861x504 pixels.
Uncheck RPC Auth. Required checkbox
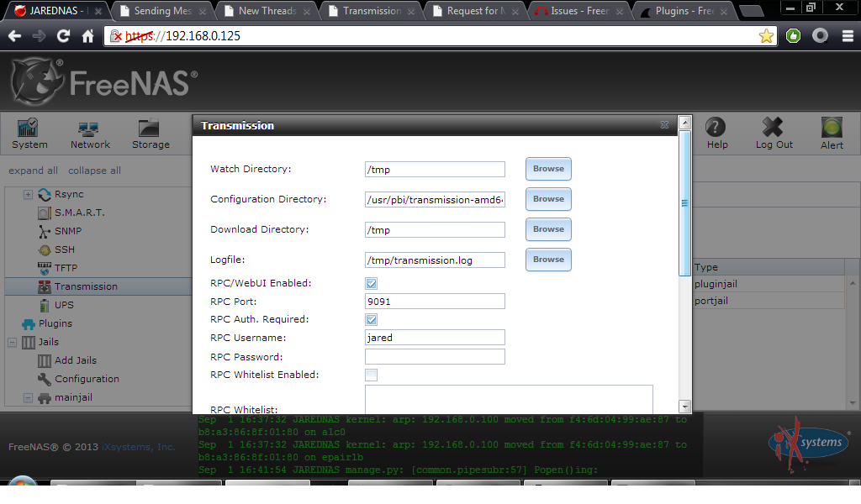[371, 320]
